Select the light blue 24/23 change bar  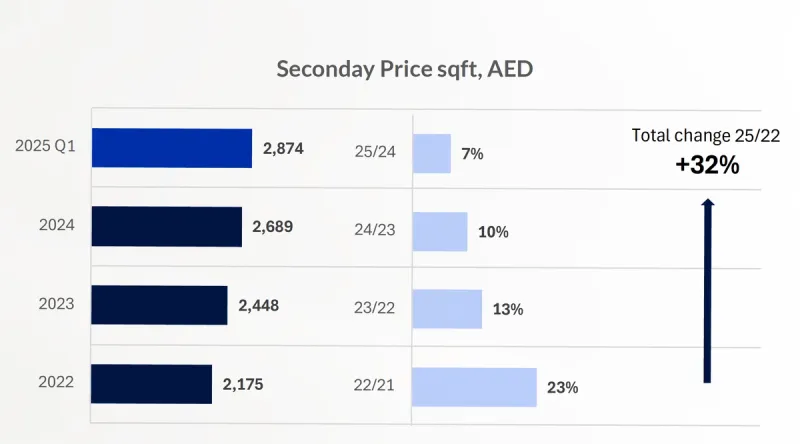click(x=439, y=231)
